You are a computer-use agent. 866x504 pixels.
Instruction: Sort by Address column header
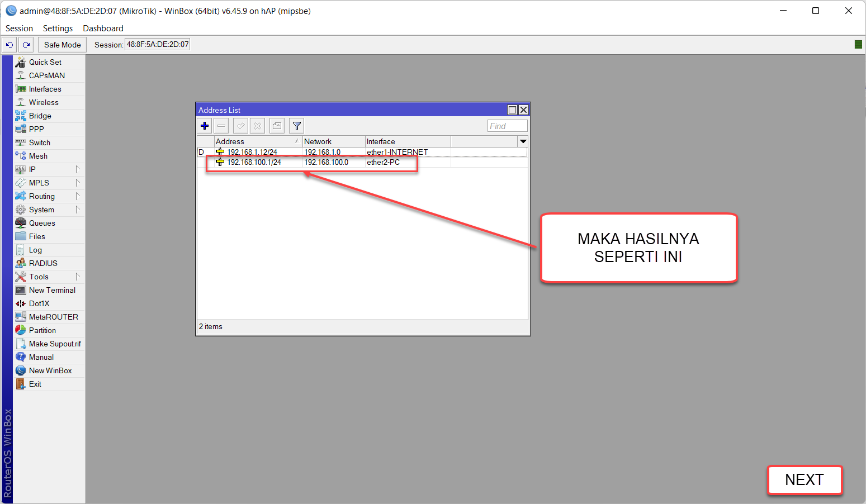click(x=258, y=141)
